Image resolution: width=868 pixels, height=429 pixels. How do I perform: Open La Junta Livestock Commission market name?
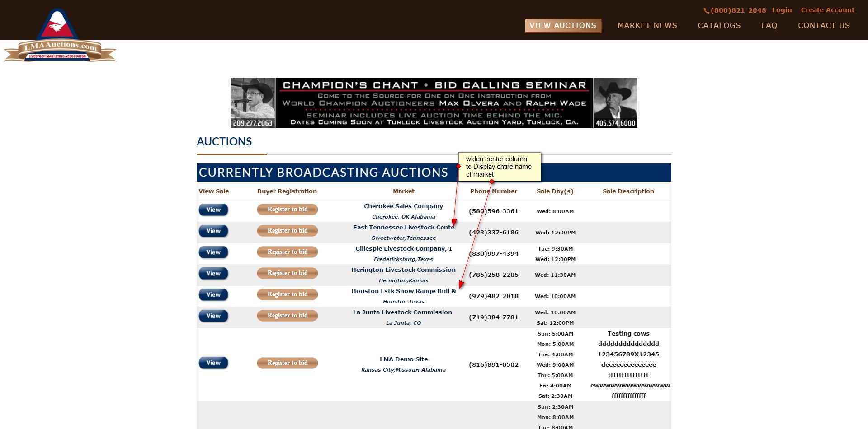pyautogui.click(x=402, y=312)
